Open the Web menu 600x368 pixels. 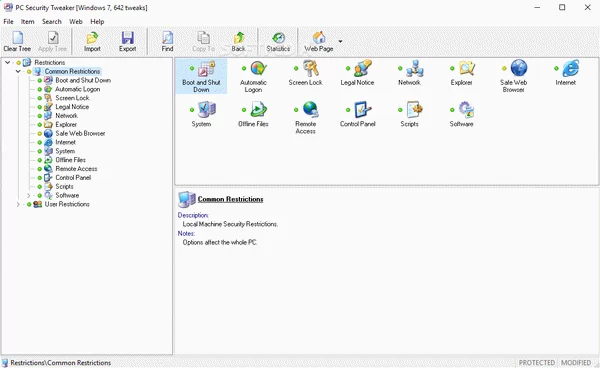(76, 21)
